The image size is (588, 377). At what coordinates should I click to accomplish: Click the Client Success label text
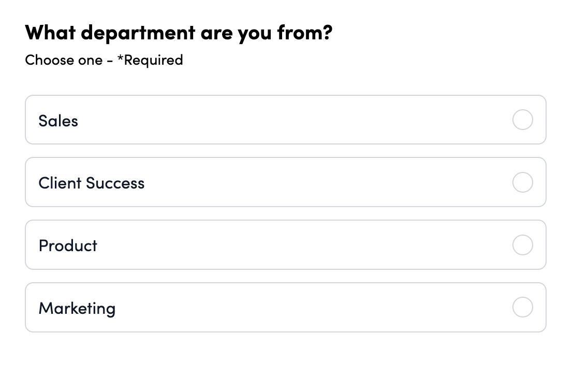(x=91, y=183)
